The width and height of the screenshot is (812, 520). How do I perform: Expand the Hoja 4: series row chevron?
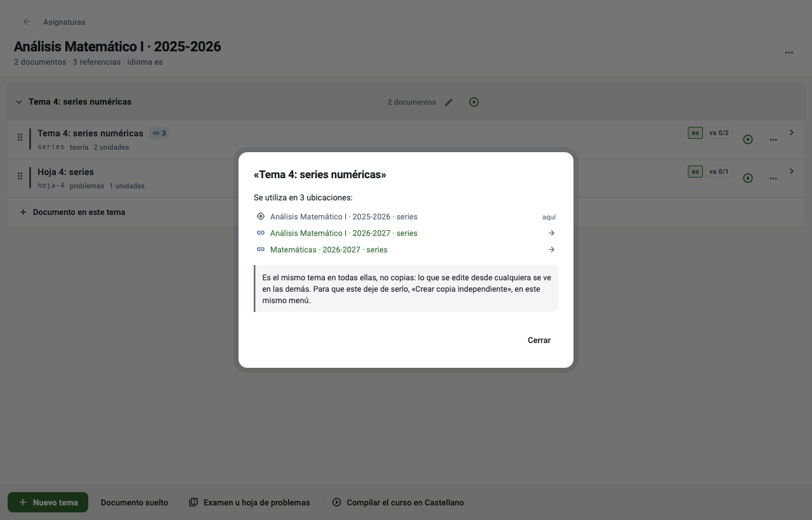(792, 171)
